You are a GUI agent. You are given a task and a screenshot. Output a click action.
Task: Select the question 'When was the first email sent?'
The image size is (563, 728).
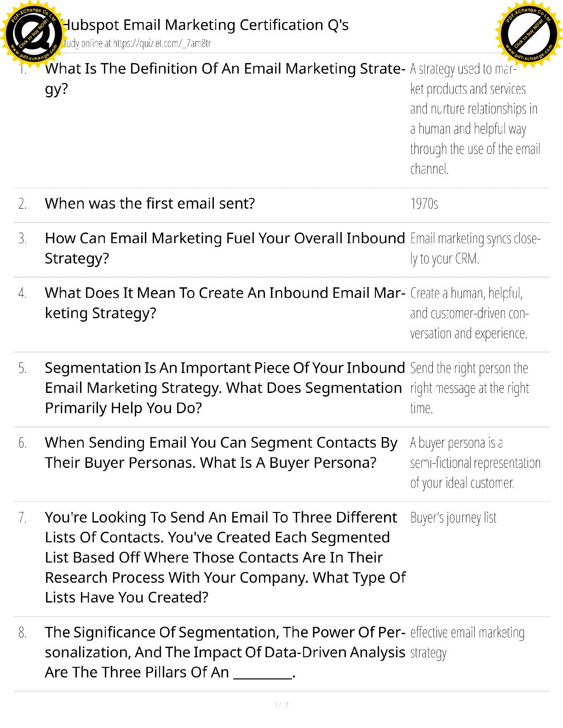coord(149,204)
